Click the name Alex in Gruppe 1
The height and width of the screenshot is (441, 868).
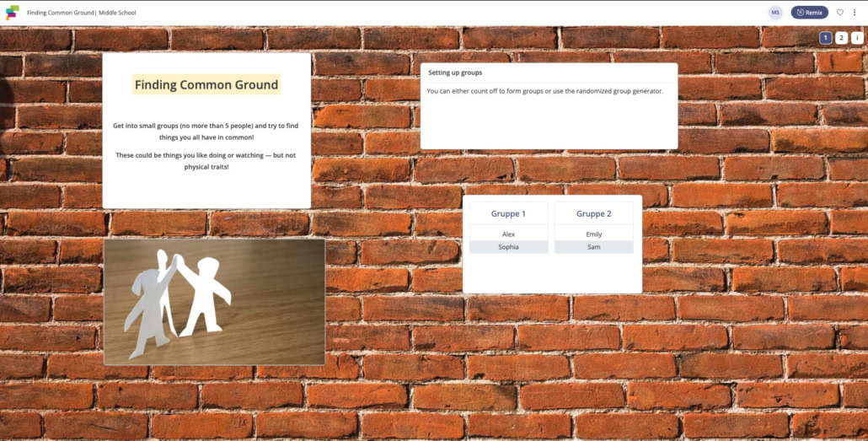[x=508, y=234]
